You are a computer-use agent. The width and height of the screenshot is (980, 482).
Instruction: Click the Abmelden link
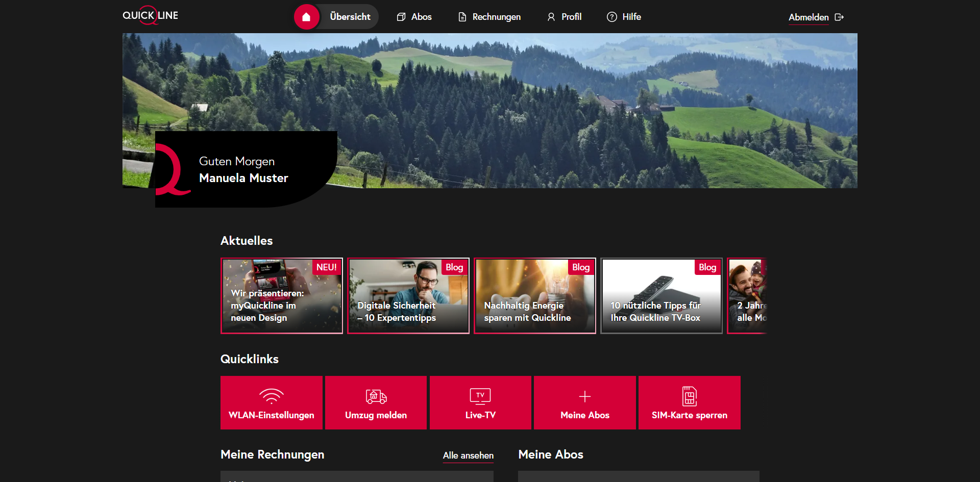(x=808, y=17)
